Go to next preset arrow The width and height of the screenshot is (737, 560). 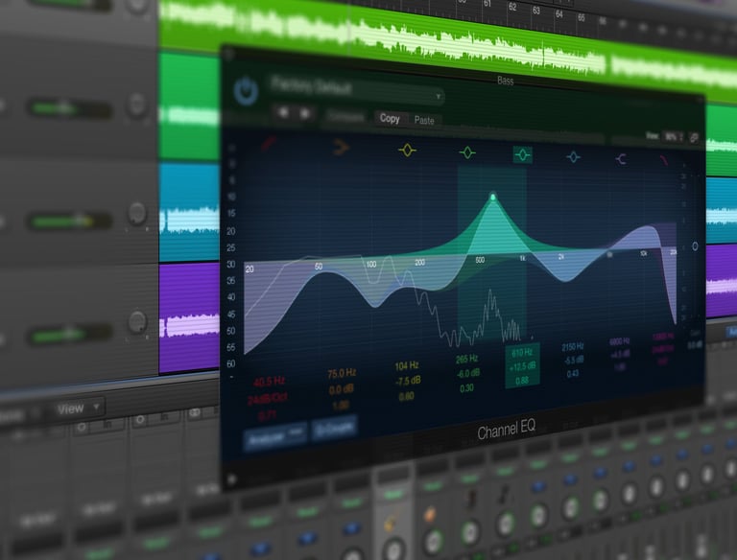[x=305, y=114]
